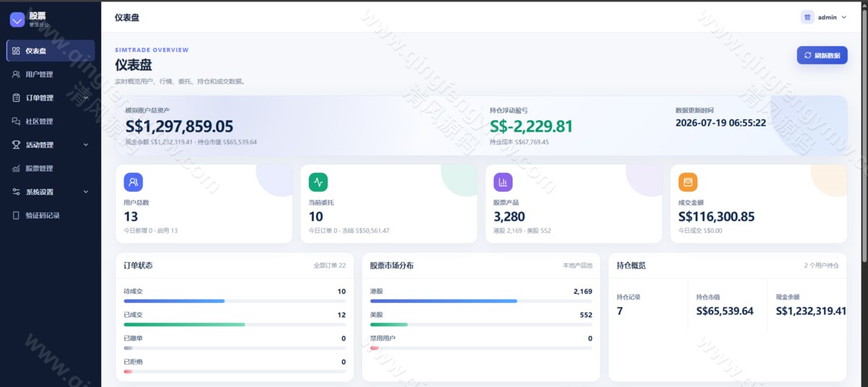Screen dimensions: 868x387
Task: Open the 用户管理 menu item
Action: 51,74
